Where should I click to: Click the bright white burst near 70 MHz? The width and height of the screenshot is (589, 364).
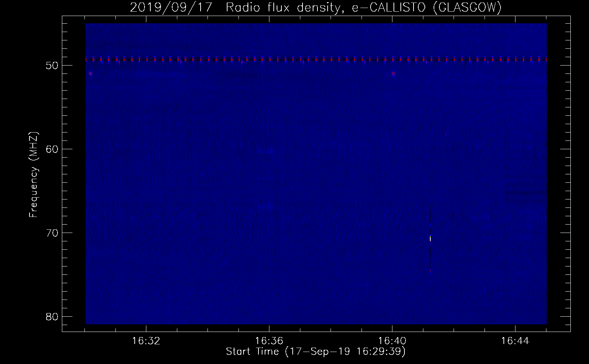[430, 238]
